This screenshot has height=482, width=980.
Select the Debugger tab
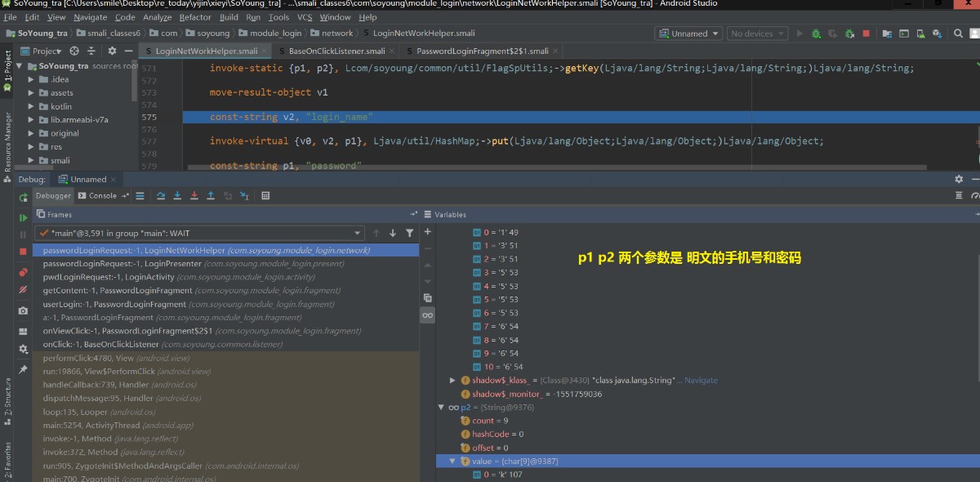53,196
